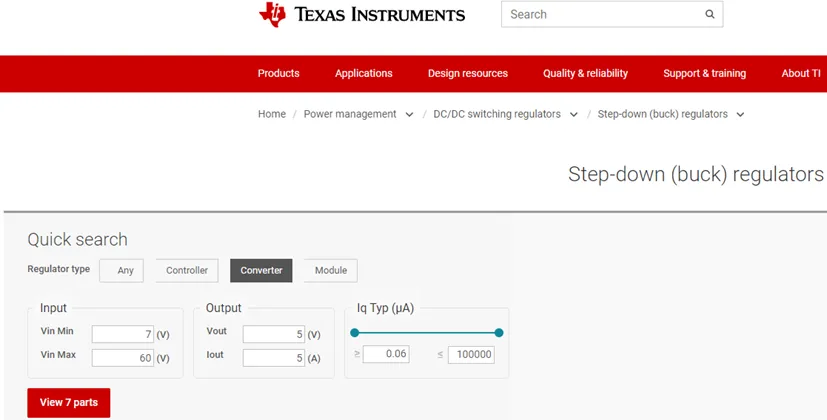Viewport: 827px width, 420px height.
Task: Click the left Iq Typ slider handle
Action: click(x=354, y=332)
